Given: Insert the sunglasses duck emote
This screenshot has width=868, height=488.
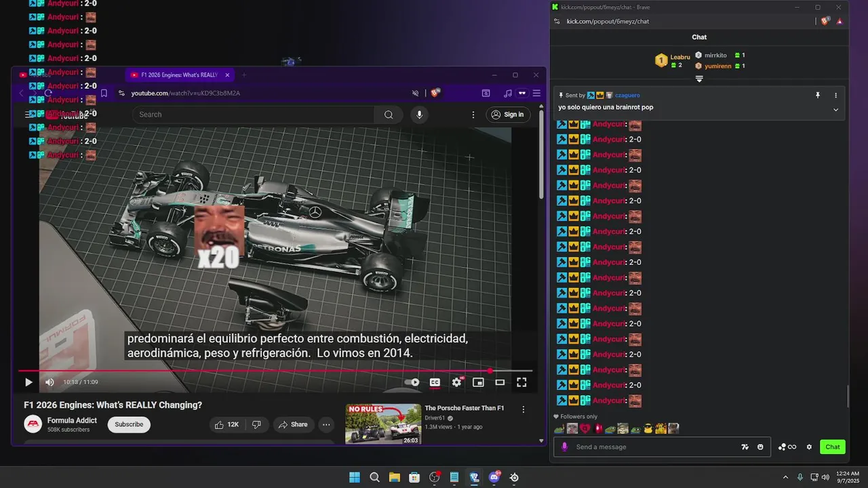Looking at the screenshot, I should [648, 428].
